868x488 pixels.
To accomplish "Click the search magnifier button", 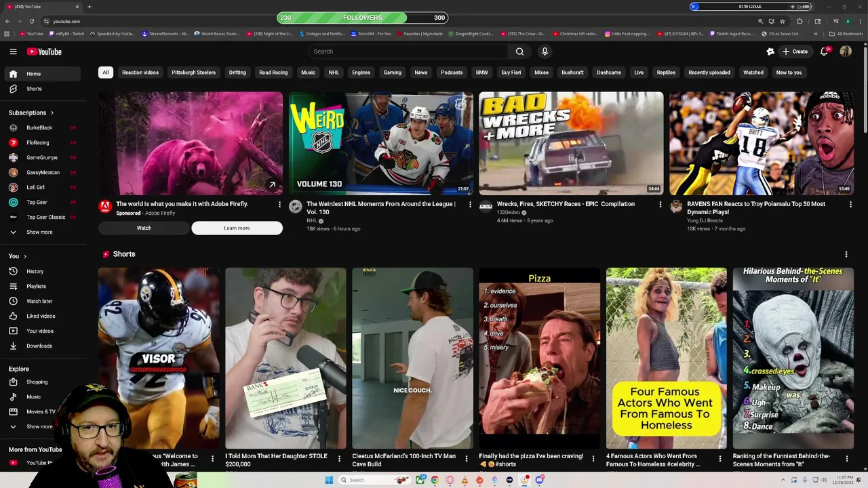I will click(x=519, y=52).
